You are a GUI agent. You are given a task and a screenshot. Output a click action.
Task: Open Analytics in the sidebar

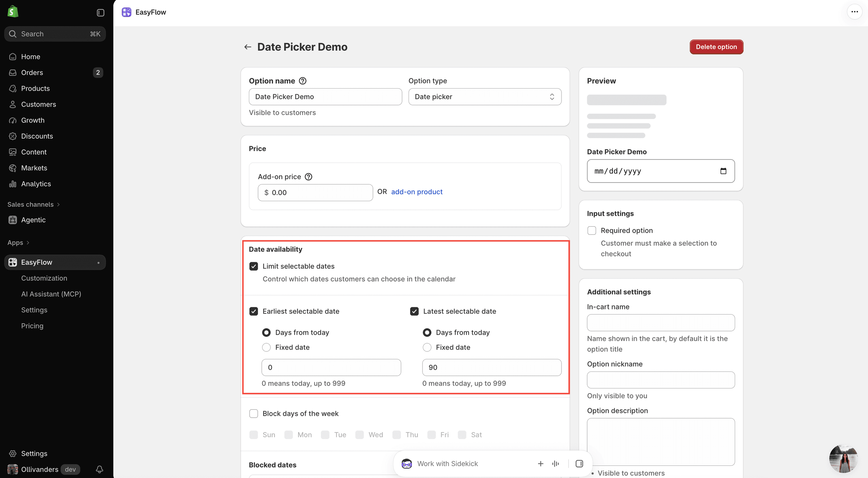(55, 184)
